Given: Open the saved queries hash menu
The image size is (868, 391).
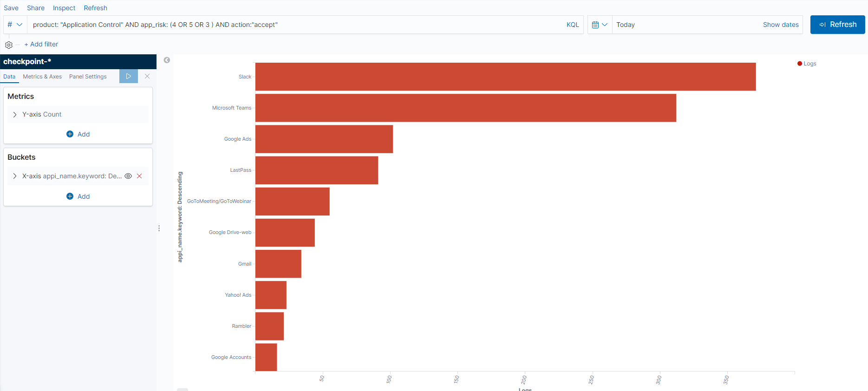Looking at the screenshot, I should tap(15, 25).
